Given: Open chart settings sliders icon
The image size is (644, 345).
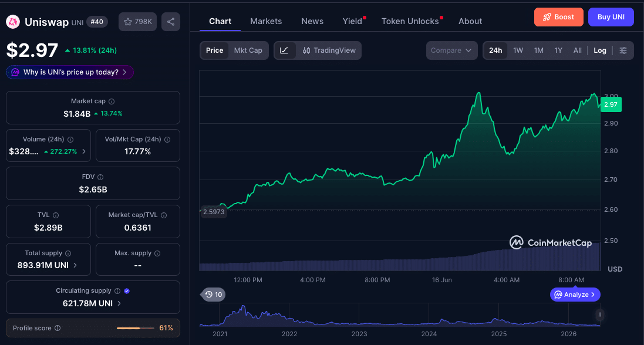Looking at the screenshot, I should pyautogui.click(x=623, y=50).
